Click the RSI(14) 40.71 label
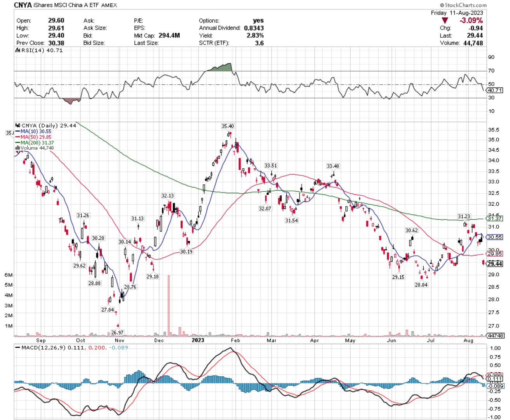The width and height of the screenshot is (510, 420). point(42,50)
